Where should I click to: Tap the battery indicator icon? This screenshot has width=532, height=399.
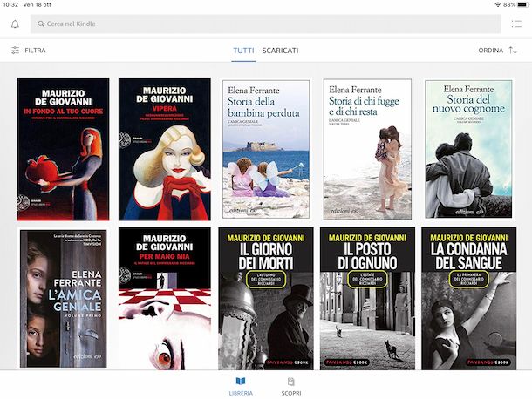click(x=522, y=4)
